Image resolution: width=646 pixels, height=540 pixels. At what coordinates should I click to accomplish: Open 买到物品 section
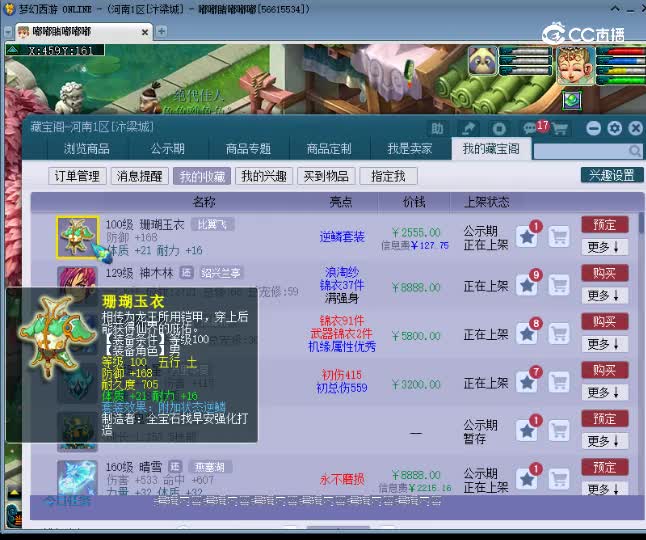coord(326,176)
